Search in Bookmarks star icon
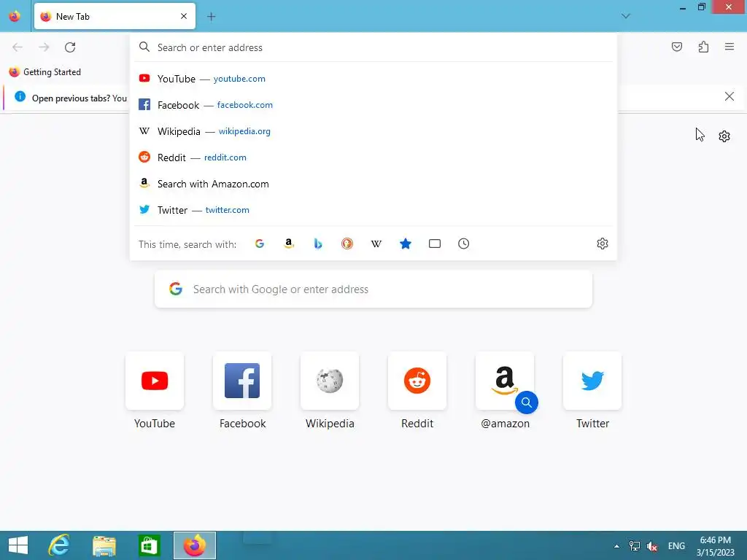747x560 pixels. (406, 244)
